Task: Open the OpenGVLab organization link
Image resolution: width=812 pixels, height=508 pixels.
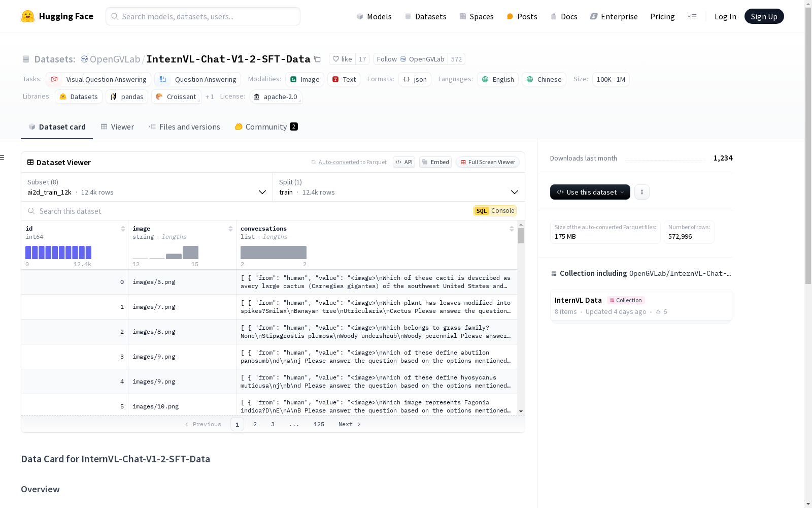Action: (x=115, y=59)
